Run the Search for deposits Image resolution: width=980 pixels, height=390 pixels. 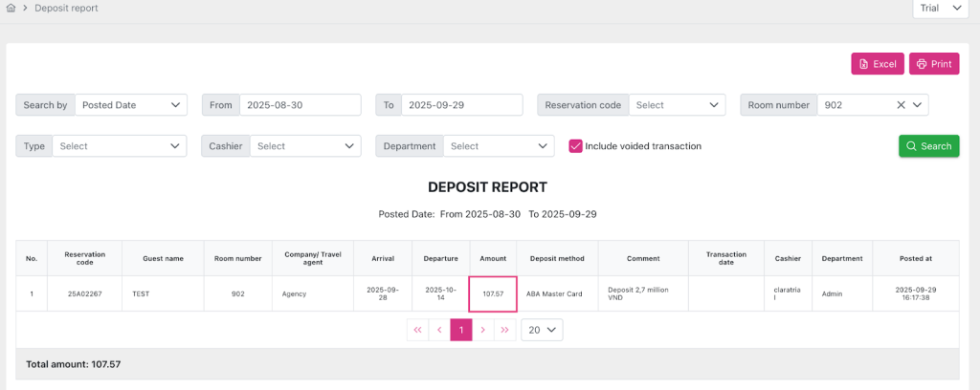coord(928,146)
